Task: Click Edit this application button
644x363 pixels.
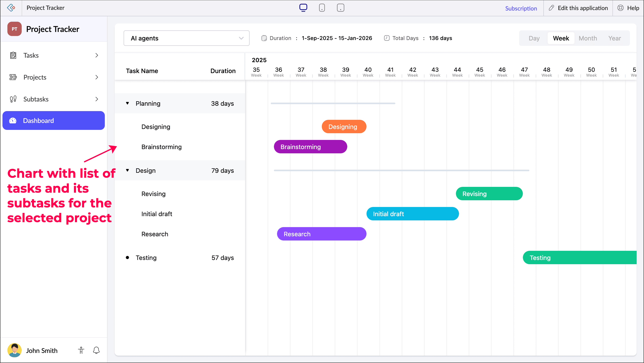Action: (578, 8)
